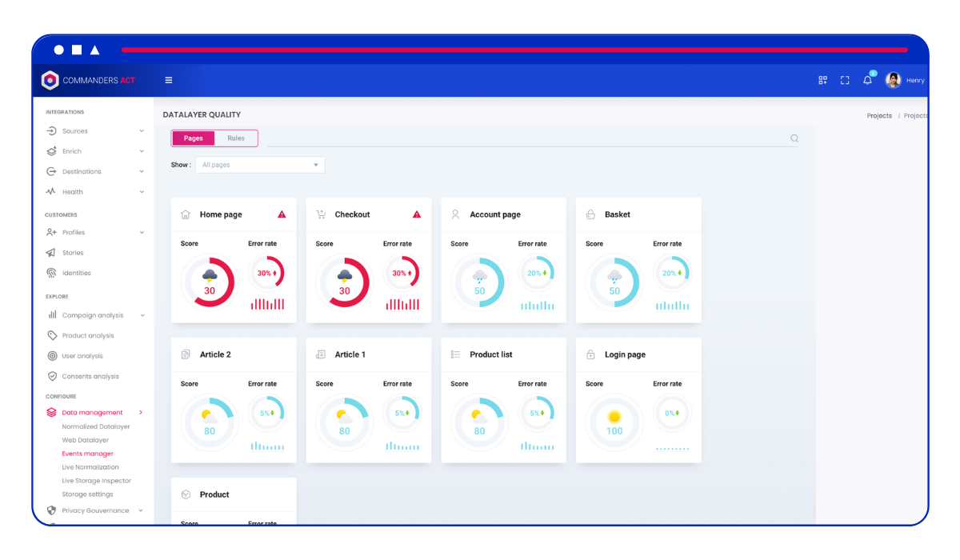This screenshot has height=560, width=960.
Task: Open the Stories sidebar link
Action: [73, 253]
